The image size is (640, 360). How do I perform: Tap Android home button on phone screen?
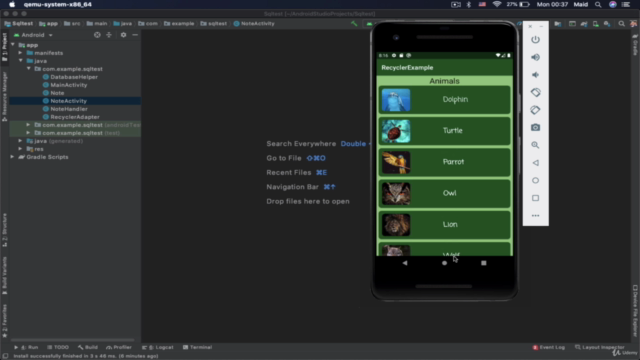pyautogui.click(x=444, y=263)
